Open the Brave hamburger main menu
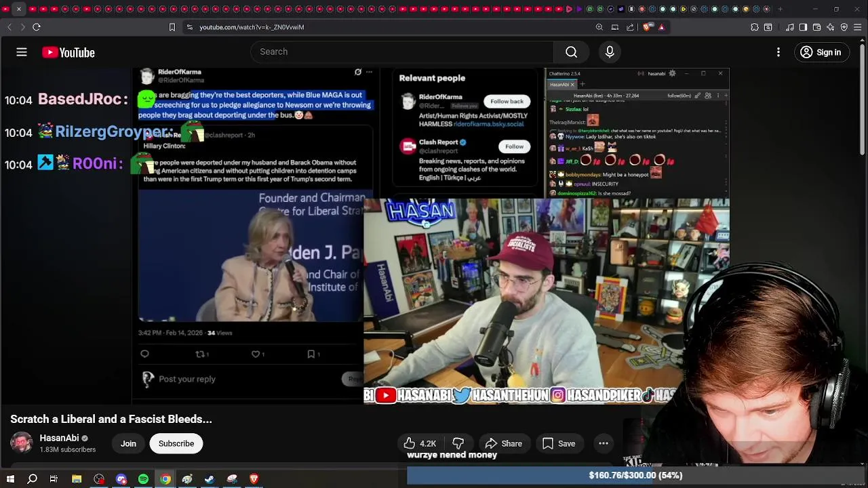The width and height of the screenshot is (868, 488). tap(858, 27)
